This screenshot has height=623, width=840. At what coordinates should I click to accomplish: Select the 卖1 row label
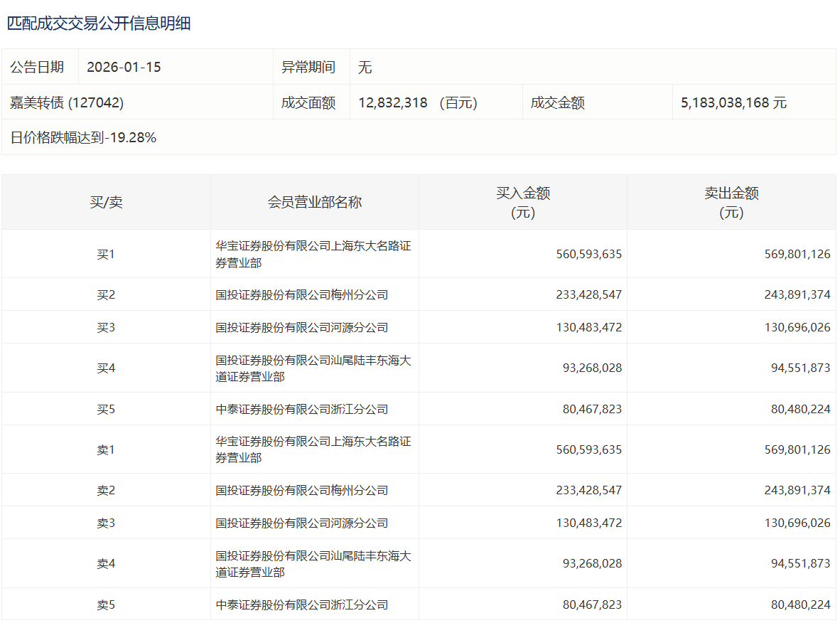click(x=106, y=450)
